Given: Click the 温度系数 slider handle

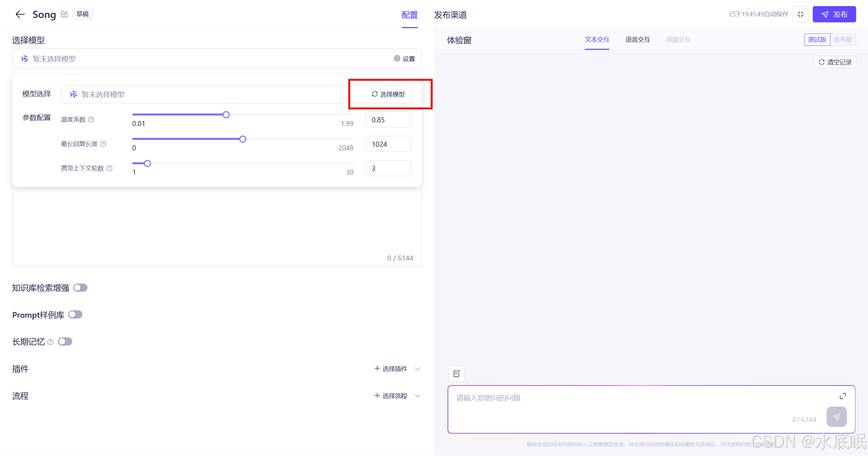Looking at the screenshot, I should (226, 115).
